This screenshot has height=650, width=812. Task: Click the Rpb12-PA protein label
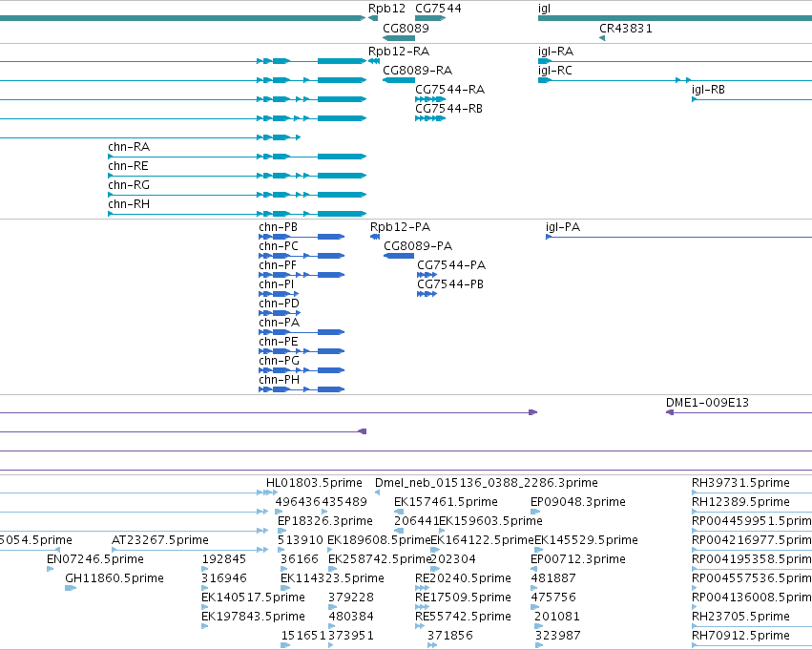pos(401,227)
